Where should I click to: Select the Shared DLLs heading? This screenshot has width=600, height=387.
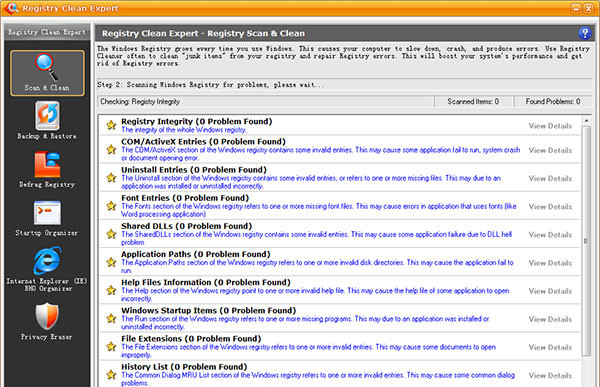tap(187, 226)
